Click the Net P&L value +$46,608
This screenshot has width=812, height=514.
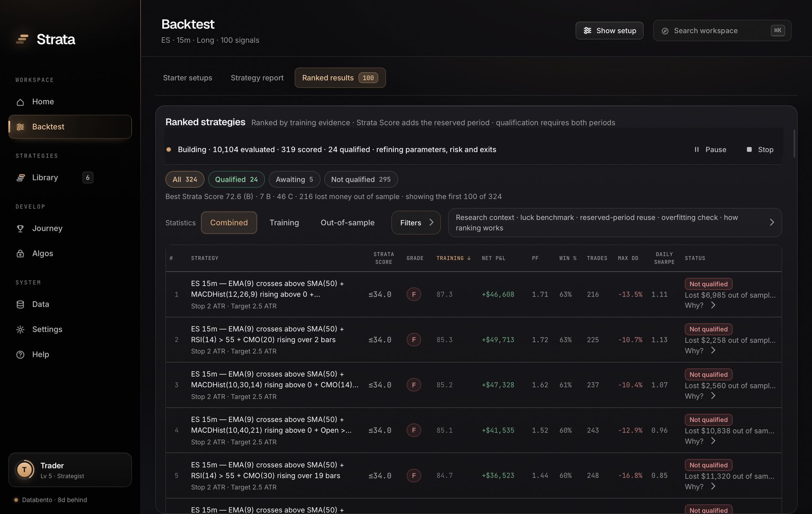498,294
